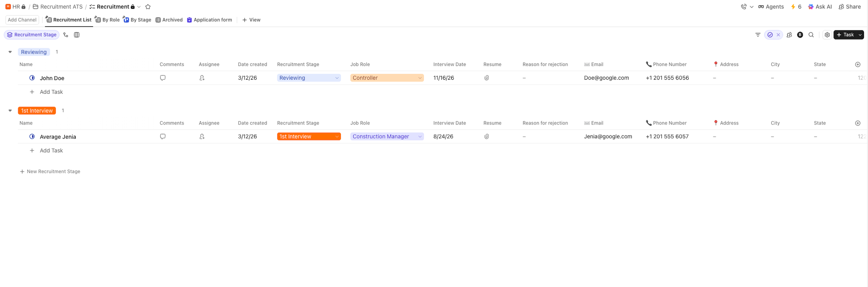Open the 1st Interview stage dropdown
Screen dimensions: 868x287
coord(308,137)
